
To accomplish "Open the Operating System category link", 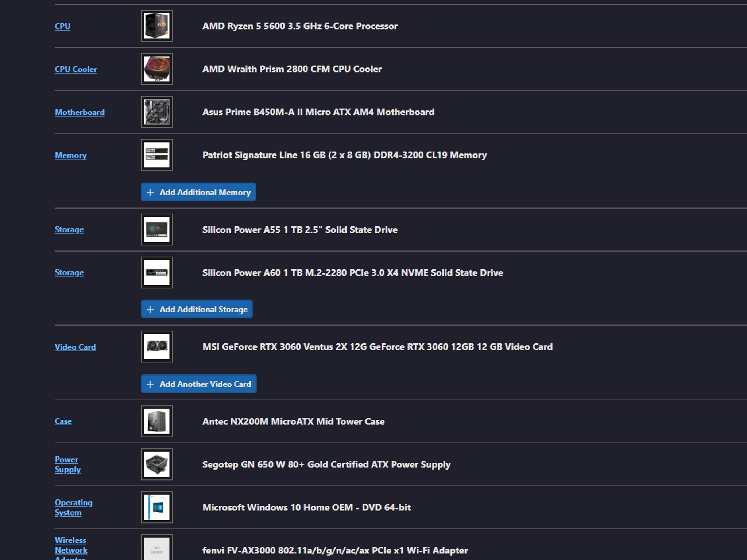I will 73,507.
